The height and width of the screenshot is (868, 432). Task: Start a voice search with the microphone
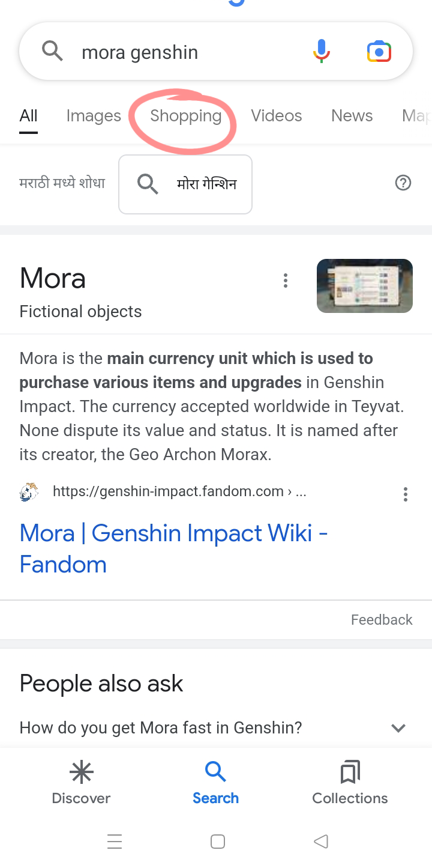click(322, 51)
